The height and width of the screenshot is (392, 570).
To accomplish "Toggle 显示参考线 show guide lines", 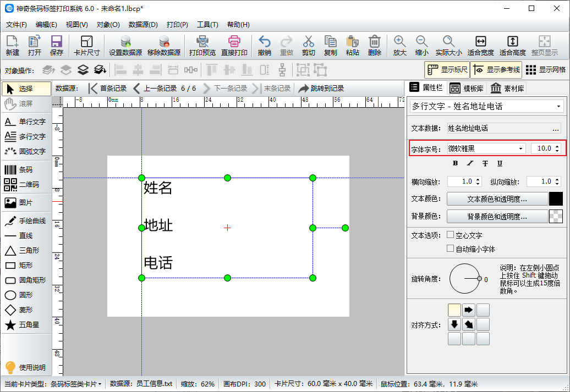I will click(496, 70).
